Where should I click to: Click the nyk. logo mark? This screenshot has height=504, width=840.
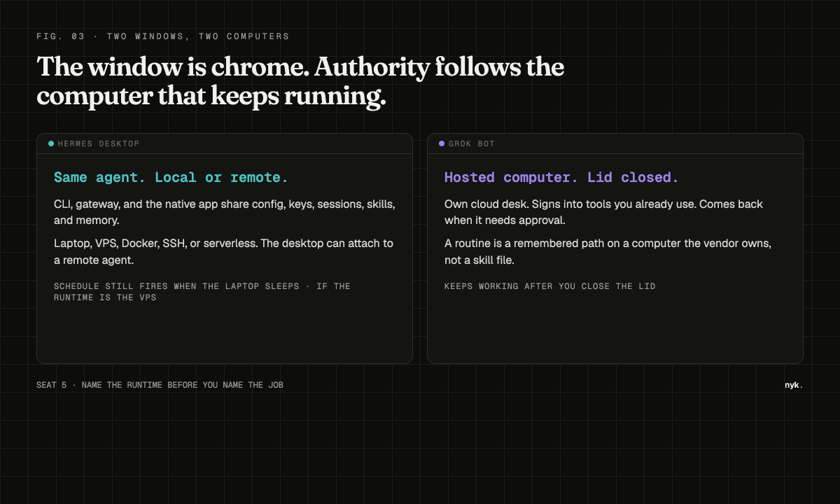point(794,385)
